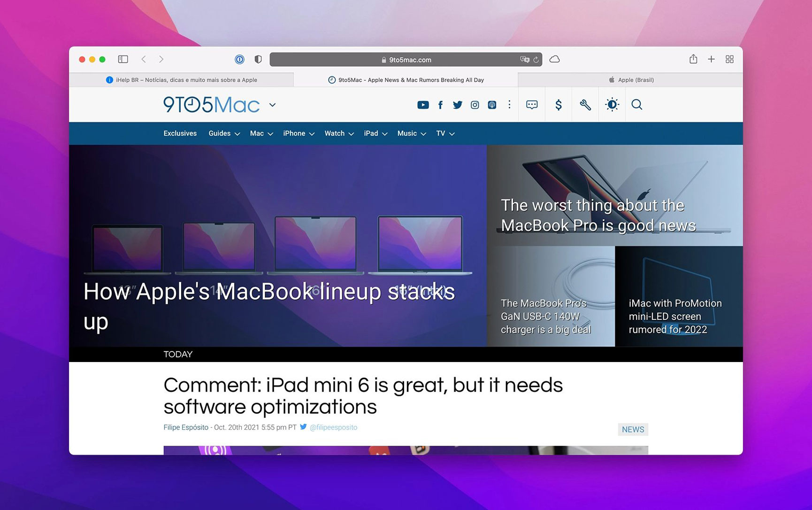Viewport: 812px width, 510px height.
Task: Click the iPad mini article preview image
Action: point(406,450)
